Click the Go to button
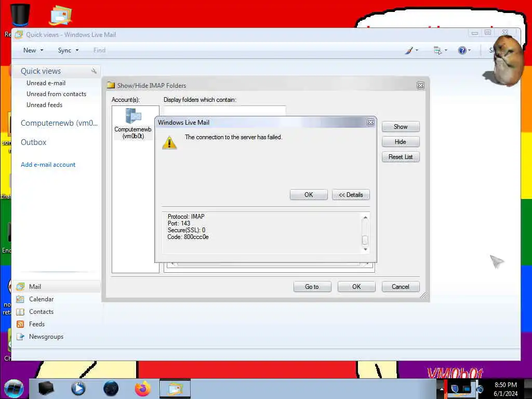 312,287
